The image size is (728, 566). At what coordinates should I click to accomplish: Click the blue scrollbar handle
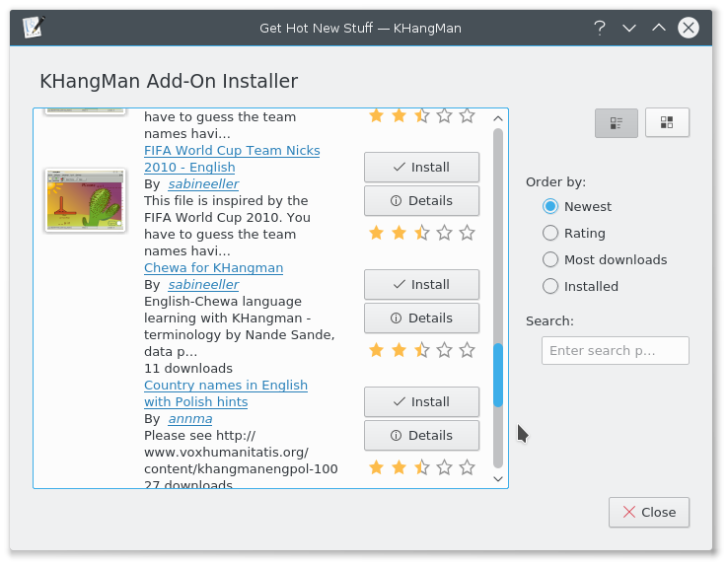[x=498, y=375]
